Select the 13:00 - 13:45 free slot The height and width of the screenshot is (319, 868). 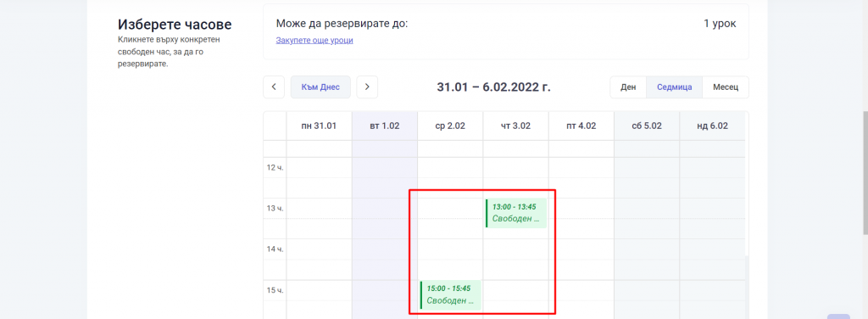(x=516, y=213)
